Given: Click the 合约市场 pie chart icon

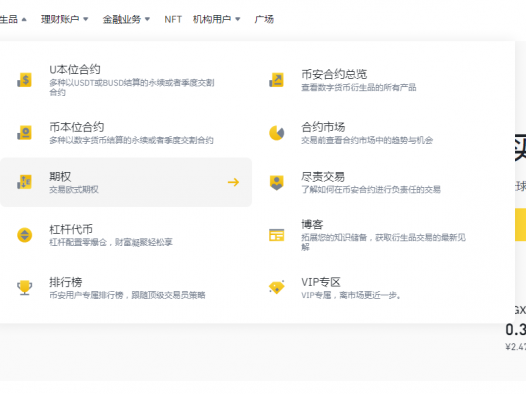Looking at the screenshot, I should pyautogui.click(x=276, y=132).
